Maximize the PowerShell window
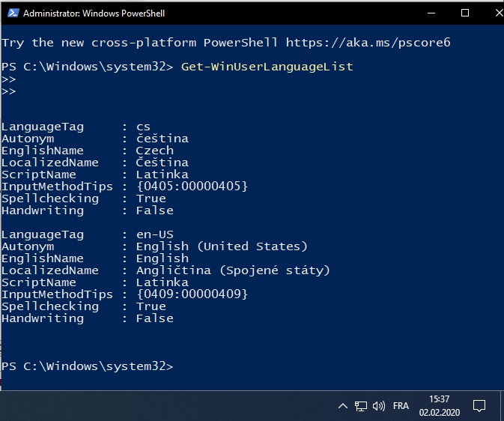 coord(465,13)
